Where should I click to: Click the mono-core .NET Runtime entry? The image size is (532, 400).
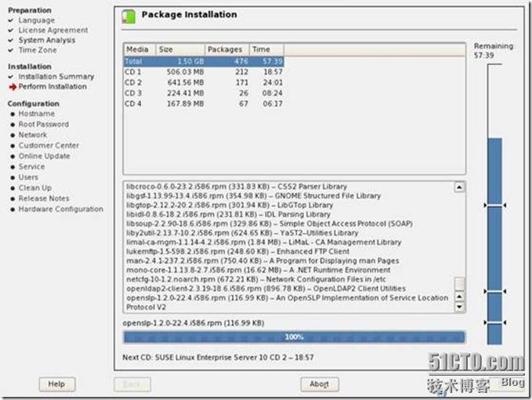[259, 271]
